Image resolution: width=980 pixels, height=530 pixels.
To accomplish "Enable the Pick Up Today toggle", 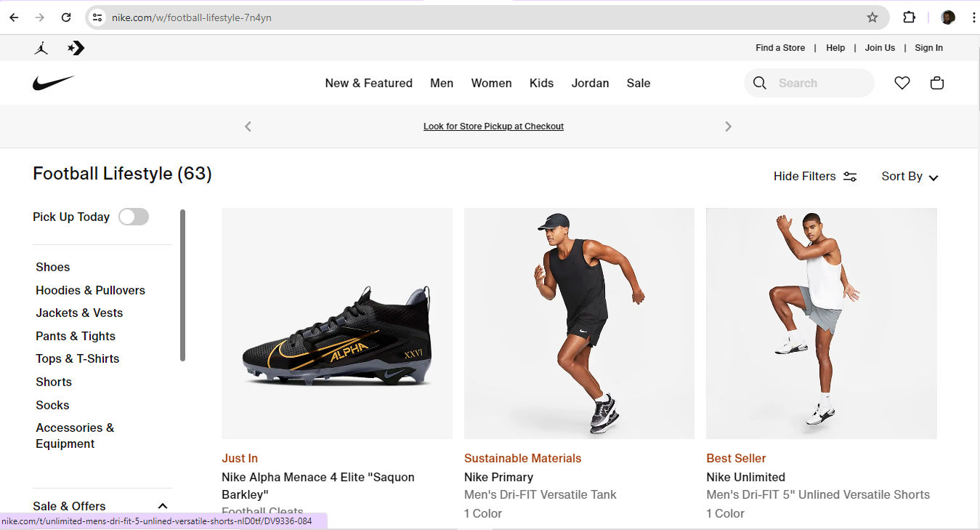I will click(134, 217).
